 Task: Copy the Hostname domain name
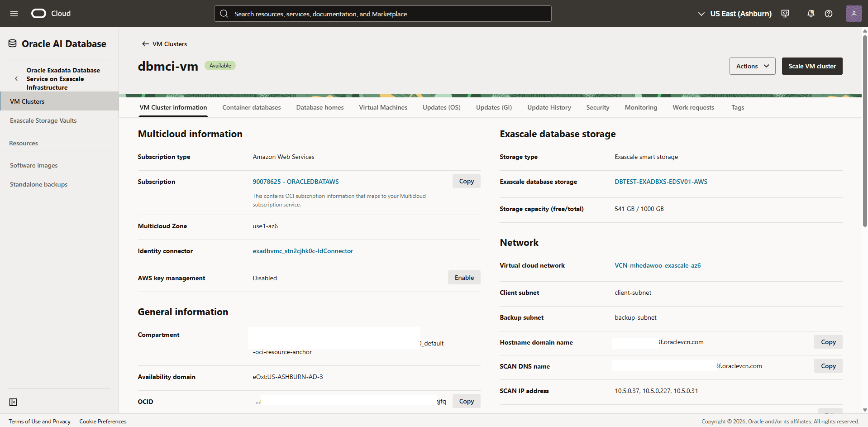click(828, 342)
